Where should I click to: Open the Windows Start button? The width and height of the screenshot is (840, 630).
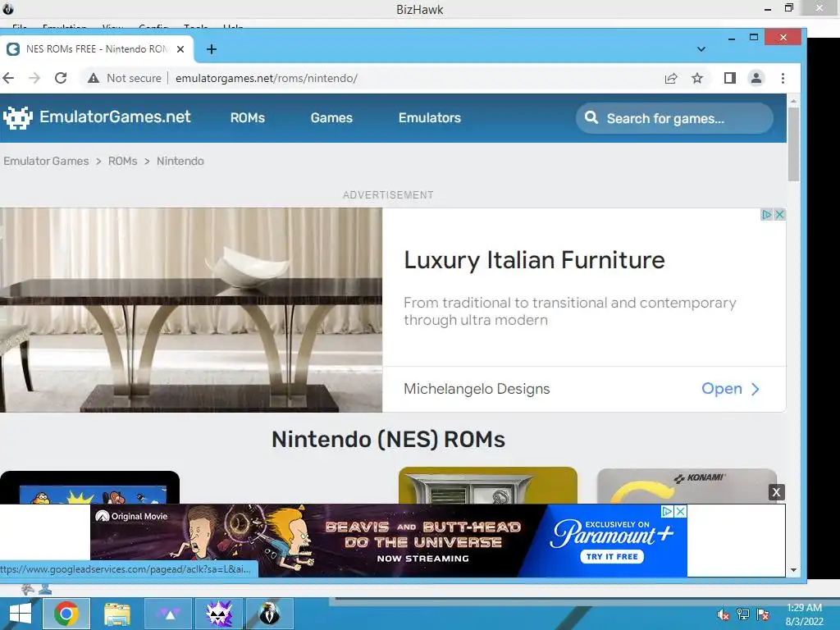[x=21, y=614]
